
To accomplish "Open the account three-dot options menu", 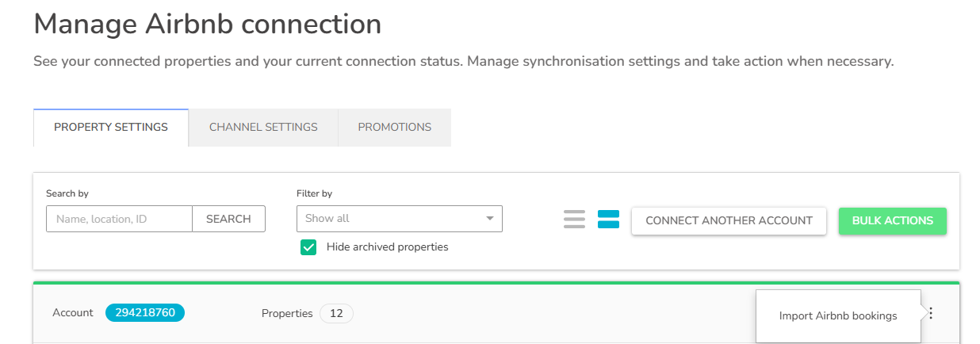I will pyautogui.click(x=931, y=313).
